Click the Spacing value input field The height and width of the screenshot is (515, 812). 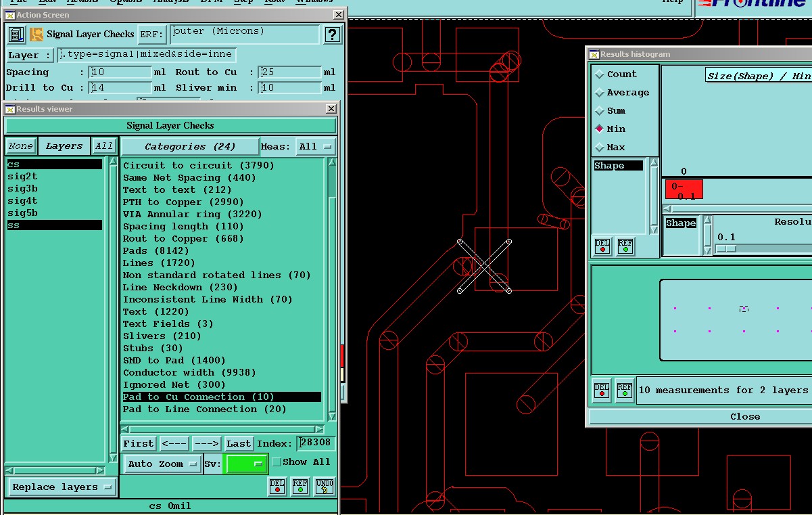[x=120, y=72]
